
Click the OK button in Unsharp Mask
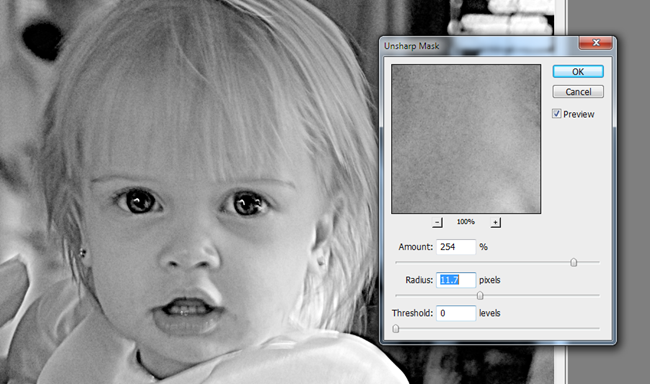click(578, 72)
